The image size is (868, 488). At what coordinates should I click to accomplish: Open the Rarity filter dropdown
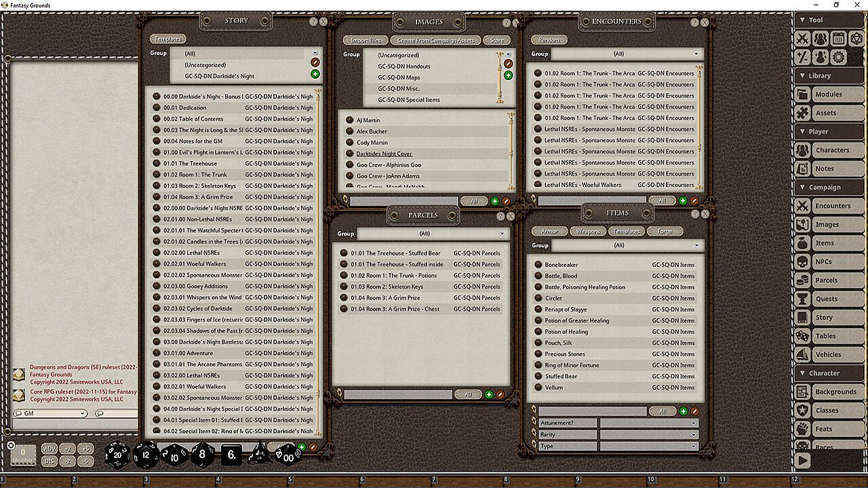[648, 434]
